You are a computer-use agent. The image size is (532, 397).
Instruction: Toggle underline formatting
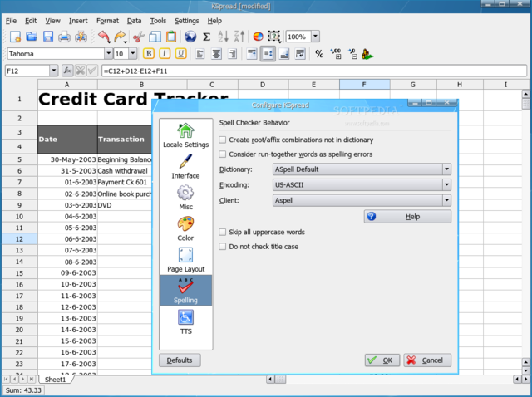coord(181,53)
